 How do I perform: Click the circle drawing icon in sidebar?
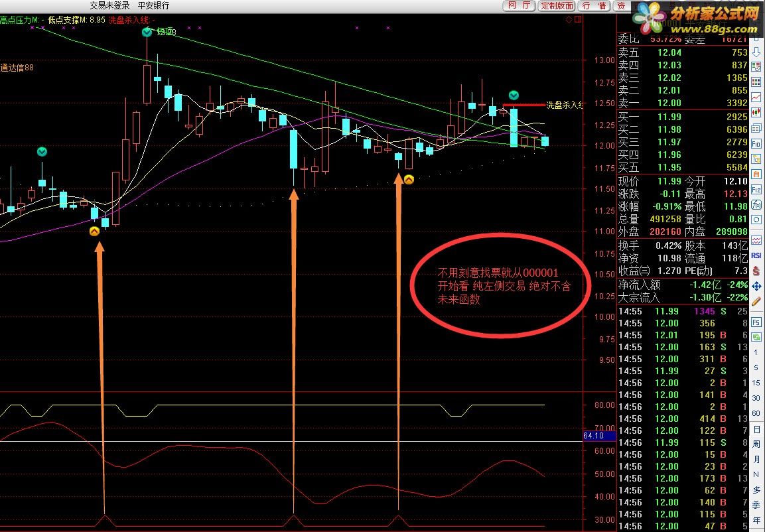(756, 220)
